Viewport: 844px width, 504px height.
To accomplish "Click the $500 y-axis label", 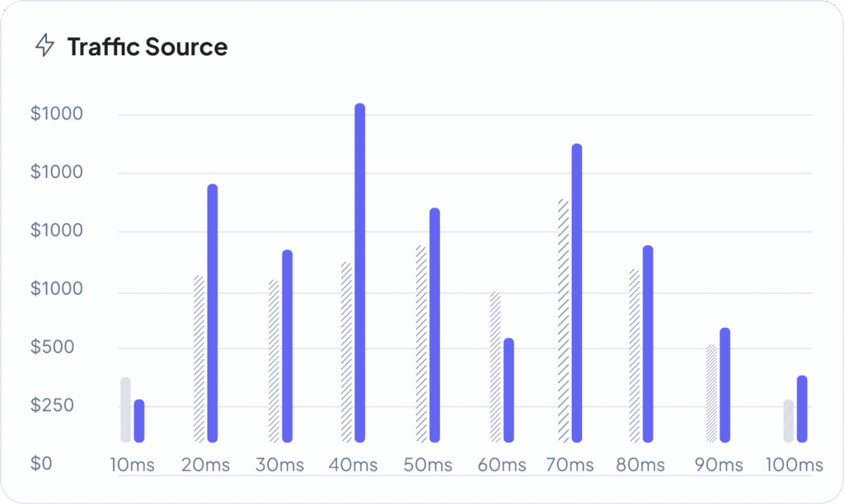I will click(x=52, y=348).
